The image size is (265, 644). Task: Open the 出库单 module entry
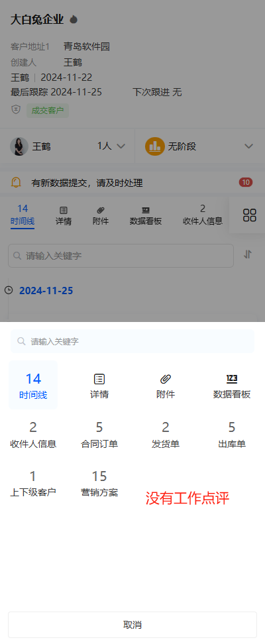pos(232,435)
